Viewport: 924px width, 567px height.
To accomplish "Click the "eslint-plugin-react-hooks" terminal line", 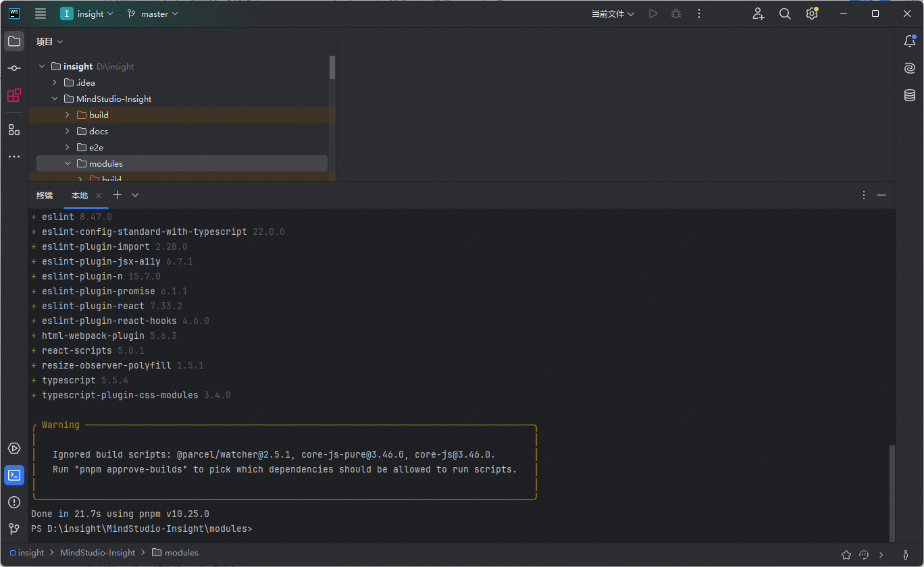I will [x=120, y=321].
